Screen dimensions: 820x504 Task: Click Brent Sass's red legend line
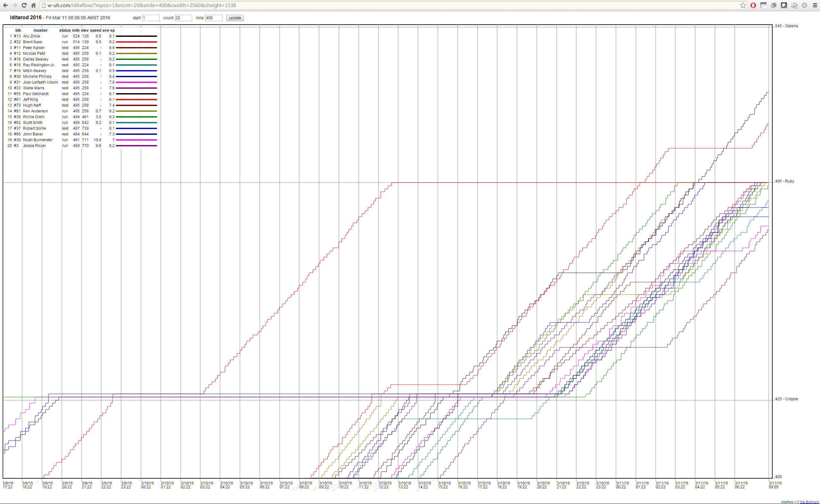(136, 42)
